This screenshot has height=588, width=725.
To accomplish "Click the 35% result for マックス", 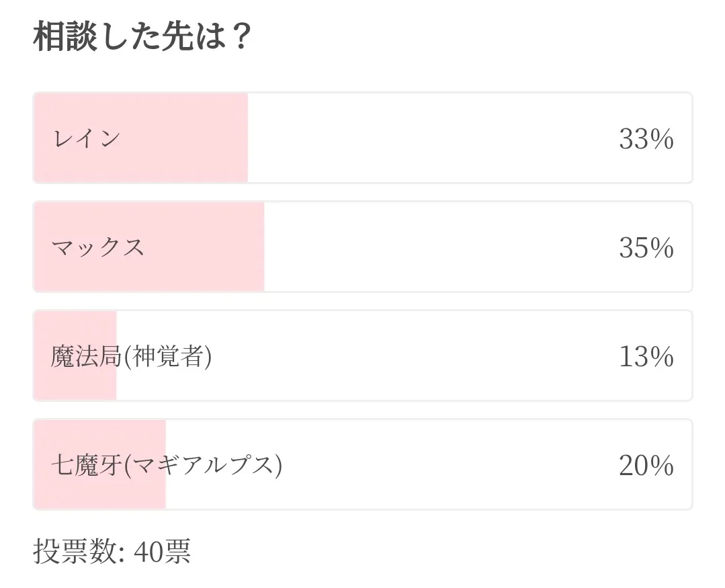I will (x=646, y=248).
